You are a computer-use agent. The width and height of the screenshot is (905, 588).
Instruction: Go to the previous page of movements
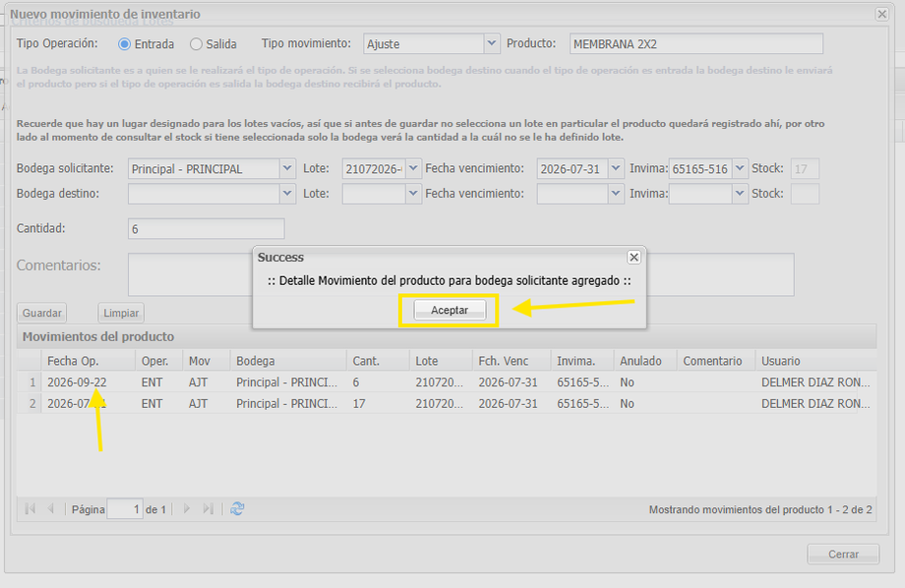click(51, 509)
